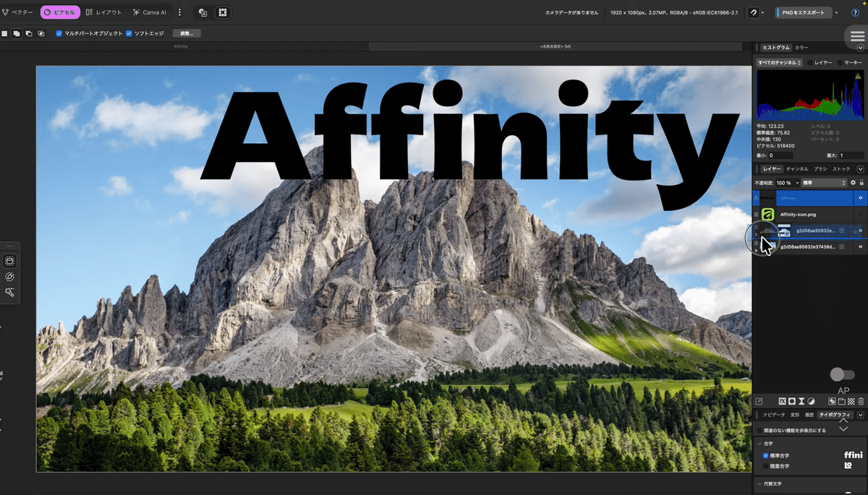Click the PNGをエクスポート button

coord(803,12)
